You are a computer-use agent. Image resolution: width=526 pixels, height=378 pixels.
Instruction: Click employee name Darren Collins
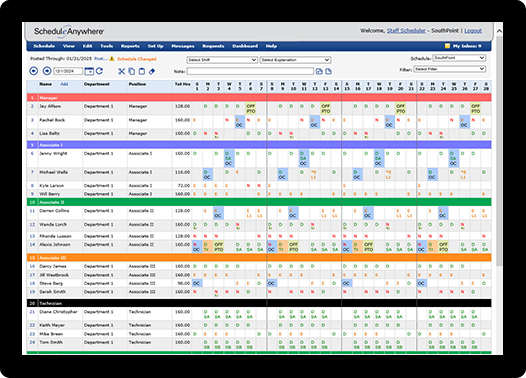tap(54, 211)
